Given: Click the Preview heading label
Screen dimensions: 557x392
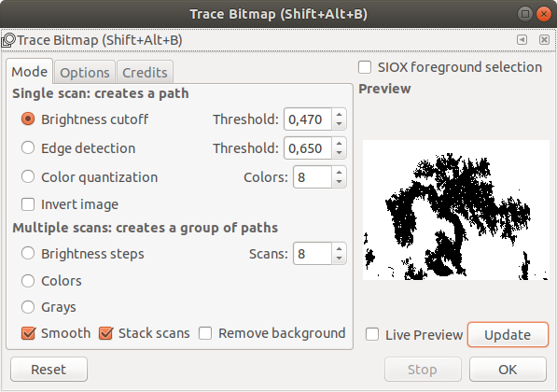Looking at the screenshot, I should click(x=384, y=89).
